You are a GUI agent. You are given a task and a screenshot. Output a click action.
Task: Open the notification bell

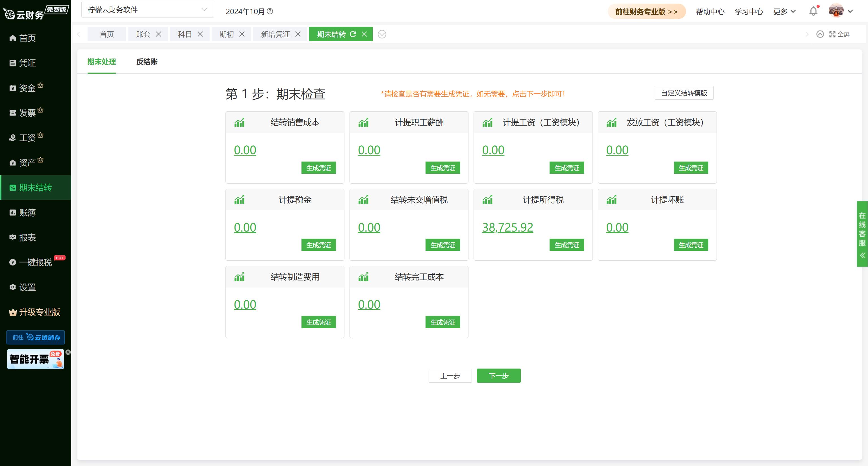813,11
